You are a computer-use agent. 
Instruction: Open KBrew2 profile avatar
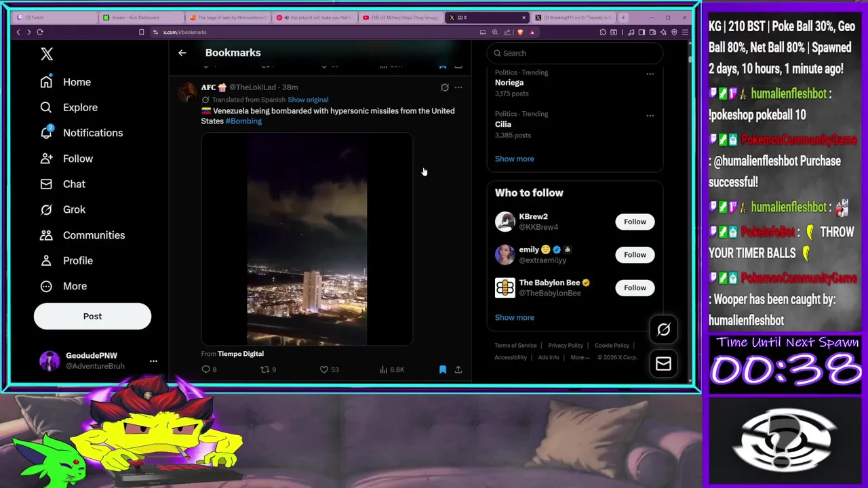click(505, 222)
